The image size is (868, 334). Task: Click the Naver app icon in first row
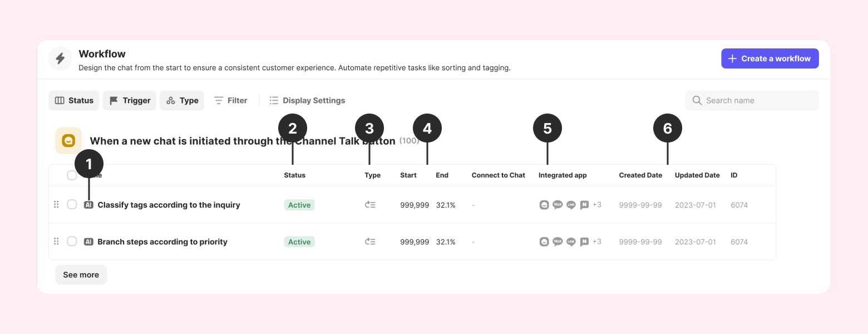[x=584, y=205]
